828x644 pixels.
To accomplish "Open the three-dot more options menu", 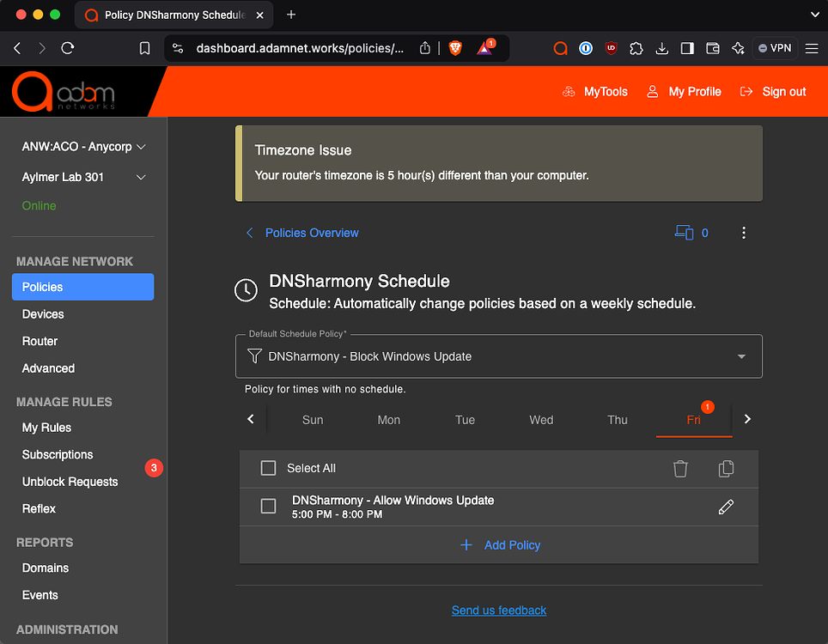I will pos(744,233).
